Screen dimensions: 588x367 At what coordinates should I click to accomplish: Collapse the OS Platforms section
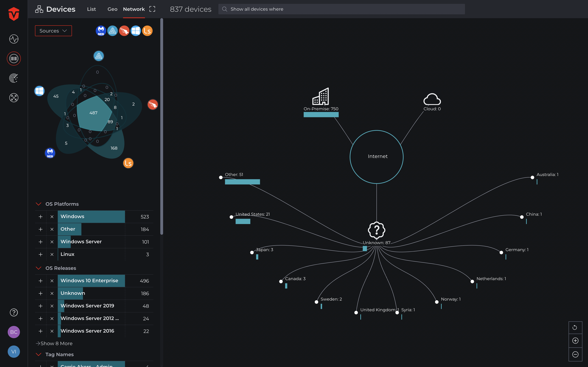(x=38, y=204)
